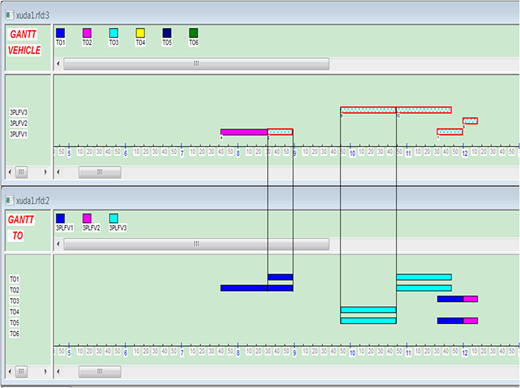The width and height of the screenshot is (520, 388).
Task: Select the 3PLFV1 row label
Action: tap(18, 134)
